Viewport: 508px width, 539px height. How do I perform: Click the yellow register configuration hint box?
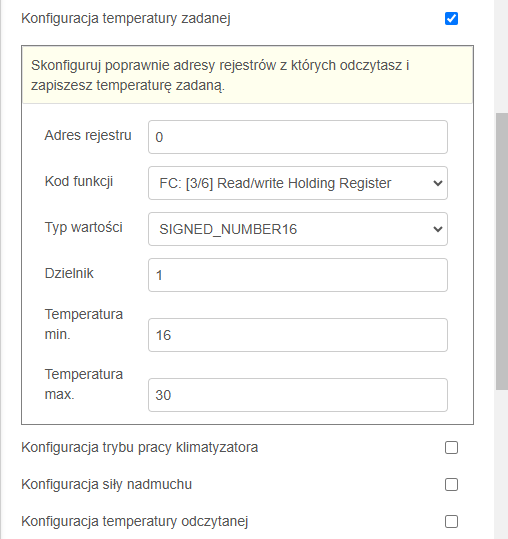247,75
